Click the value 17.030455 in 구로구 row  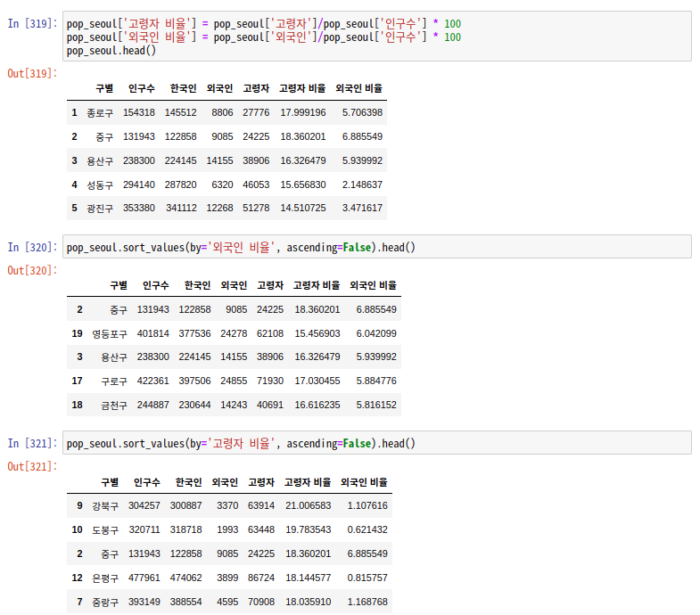317,381
